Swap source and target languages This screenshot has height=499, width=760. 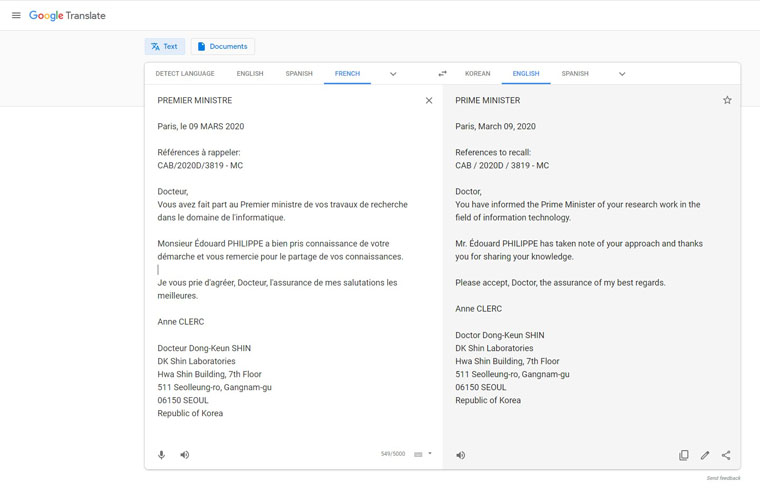pyautogui.click(x=442, y=74)
